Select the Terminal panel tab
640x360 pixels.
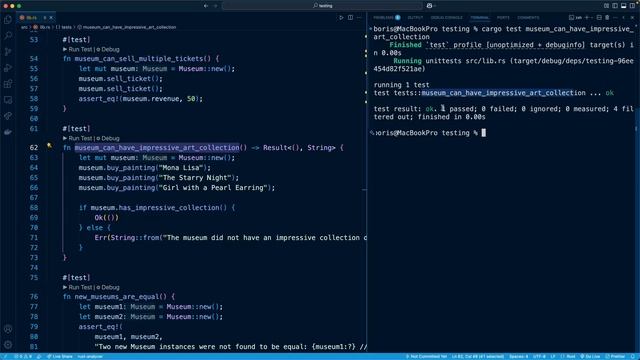(480, 18)
